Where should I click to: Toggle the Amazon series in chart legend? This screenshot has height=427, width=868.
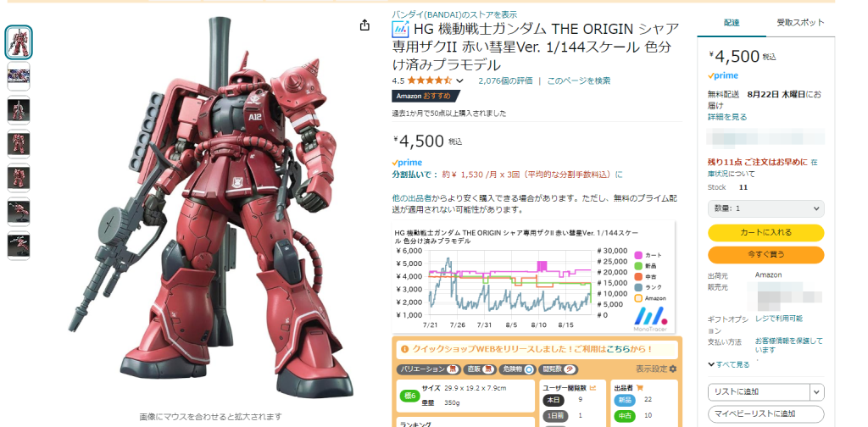(650, 298)
